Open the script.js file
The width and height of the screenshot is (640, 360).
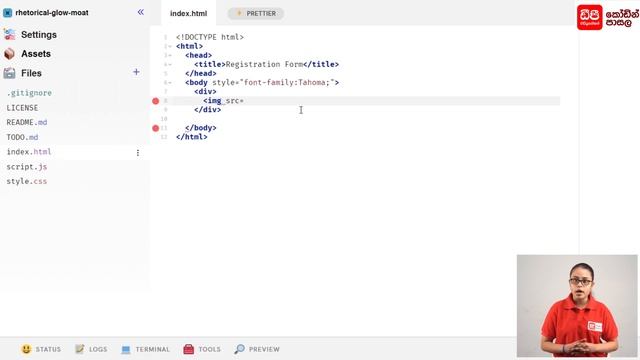(27, 167)
